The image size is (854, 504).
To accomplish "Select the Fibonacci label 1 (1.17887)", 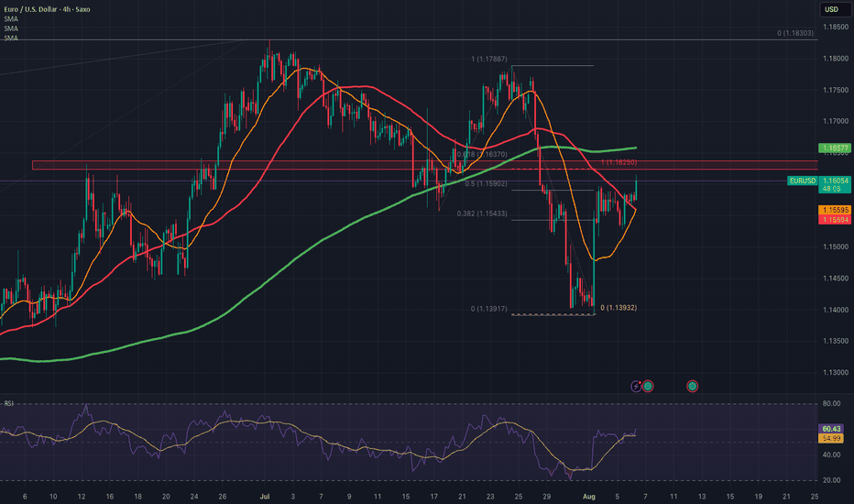I will (489, 59).
